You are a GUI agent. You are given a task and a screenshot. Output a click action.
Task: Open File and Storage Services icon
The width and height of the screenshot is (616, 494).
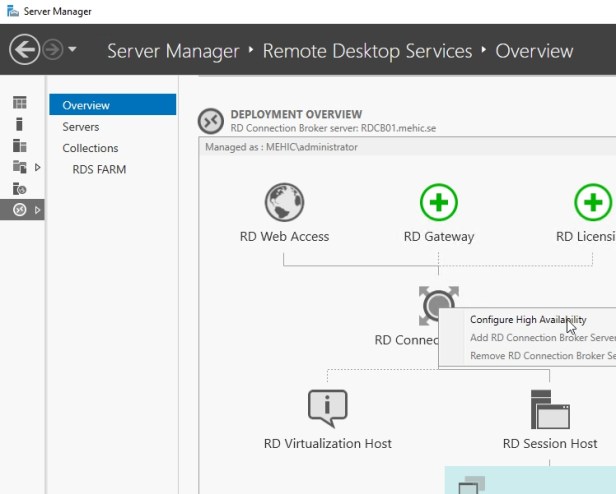pos(19,167)
